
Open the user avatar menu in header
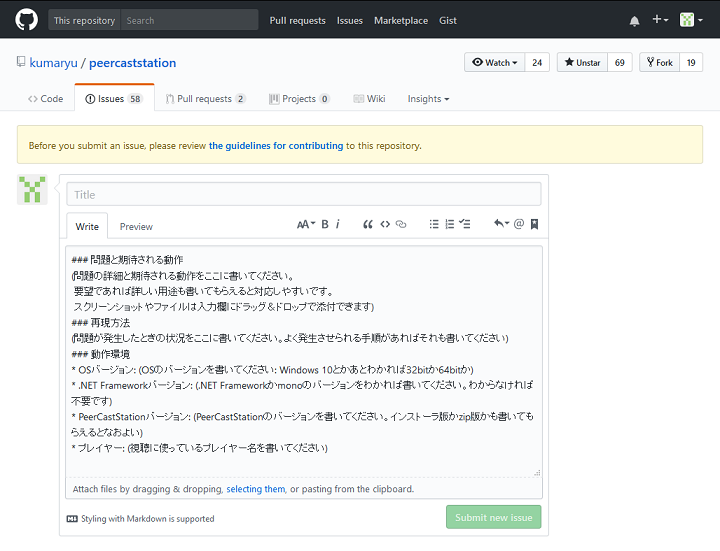coord(691,20)
